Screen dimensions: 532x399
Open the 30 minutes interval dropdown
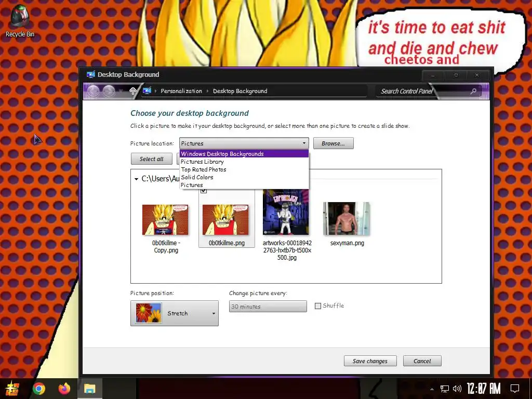click(x=268, y=307)
